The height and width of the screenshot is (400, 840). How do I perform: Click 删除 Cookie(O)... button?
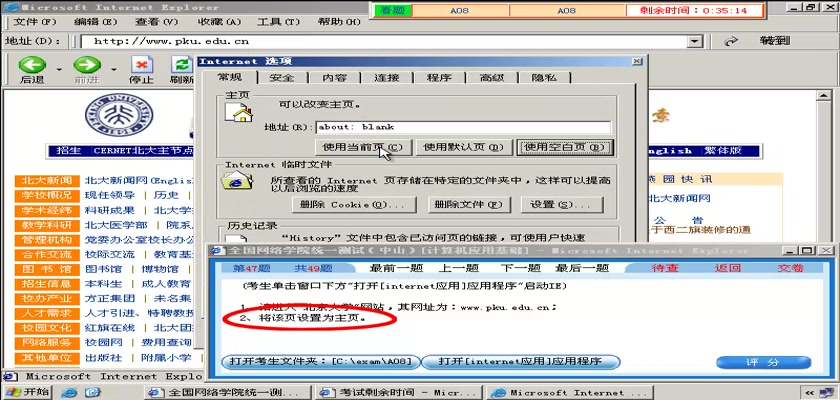(354, 205)
